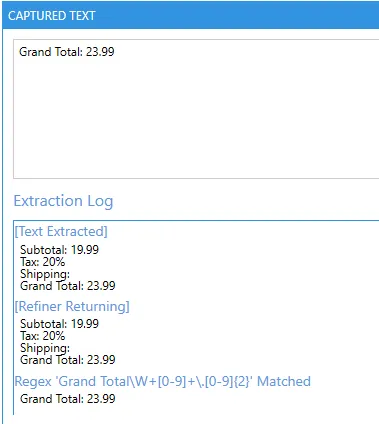The height and width of the screenshot is (424, 379).
Task: Click inside the captured text box
Action: click(x=196, y=109)
